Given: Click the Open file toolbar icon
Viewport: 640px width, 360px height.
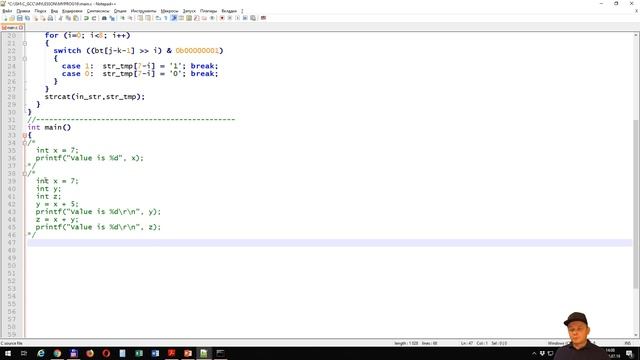Looking at the screenshot, I should pos(12,18).
